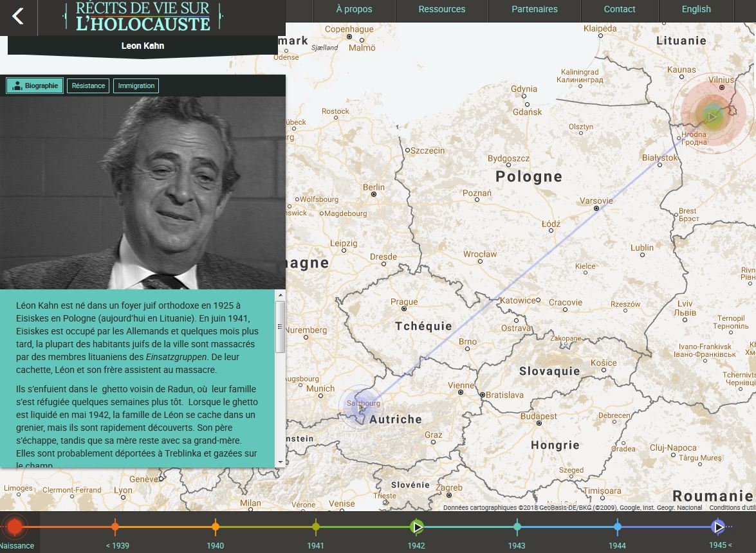Click the Berlin city label on map
This screenshot has width=756, height=553.
tap(374, 187)
